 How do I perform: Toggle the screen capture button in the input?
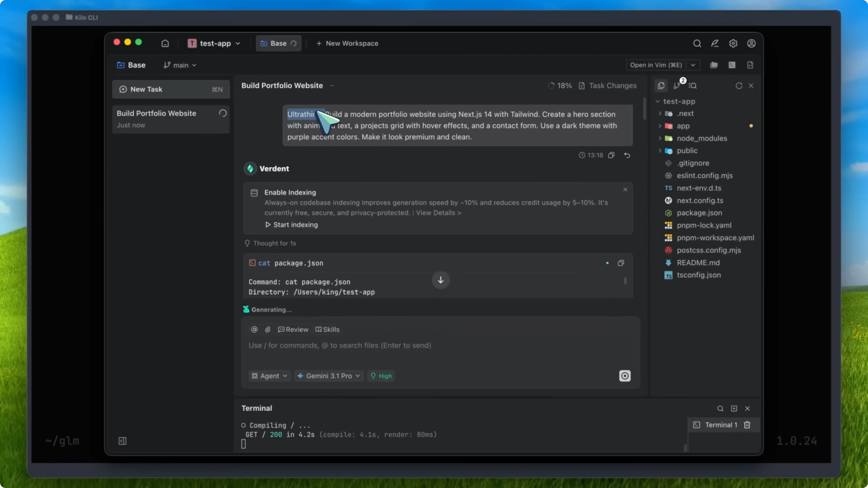tap(625, 376)
